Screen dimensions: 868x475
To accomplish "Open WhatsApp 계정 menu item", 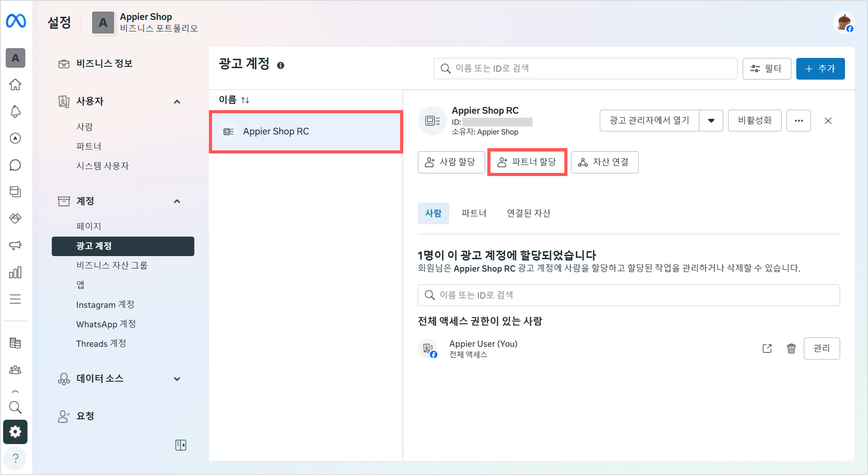I will point(106,324).
